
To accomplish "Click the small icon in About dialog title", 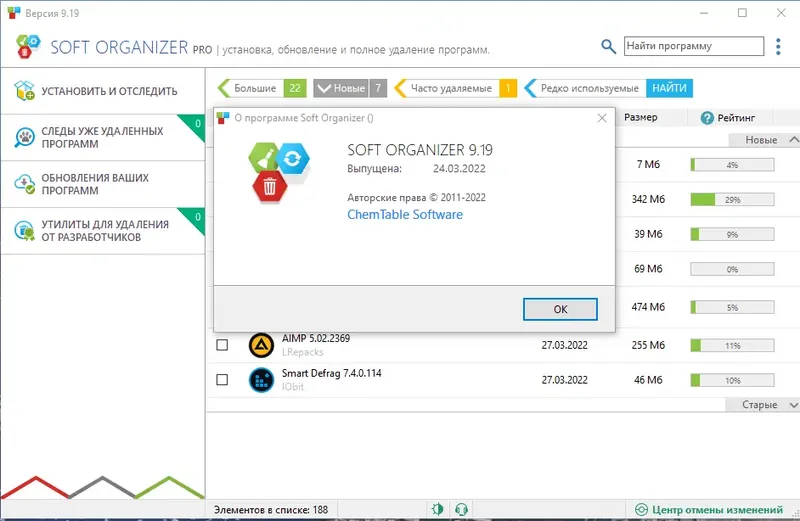I will (223, 118).
